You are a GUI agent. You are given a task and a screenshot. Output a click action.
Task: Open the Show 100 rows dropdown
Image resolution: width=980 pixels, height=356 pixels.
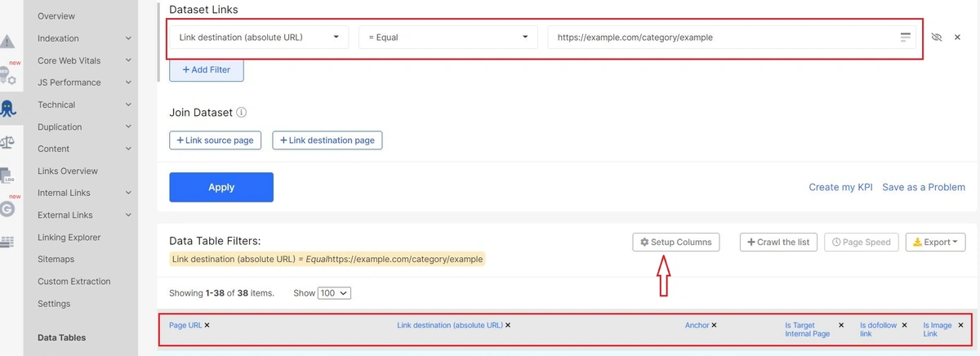[334, 292]
